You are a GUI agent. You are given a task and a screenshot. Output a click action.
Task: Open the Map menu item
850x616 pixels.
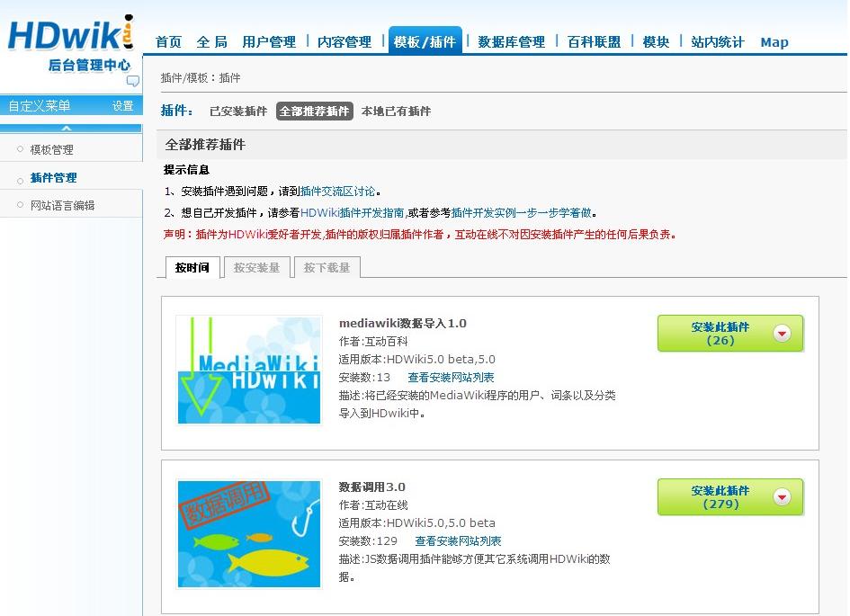[x=774, y=42]
